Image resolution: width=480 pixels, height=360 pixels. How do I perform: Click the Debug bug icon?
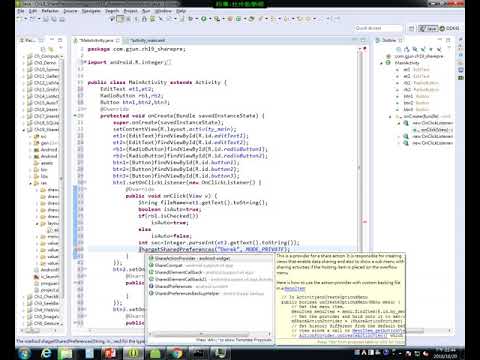(191, 19)
